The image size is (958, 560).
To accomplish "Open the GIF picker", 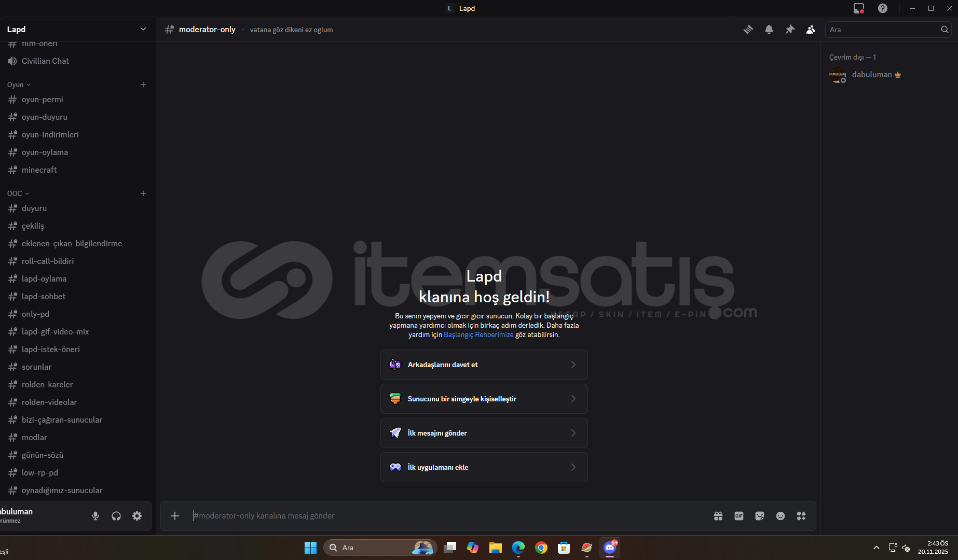I will coord(739,516).
